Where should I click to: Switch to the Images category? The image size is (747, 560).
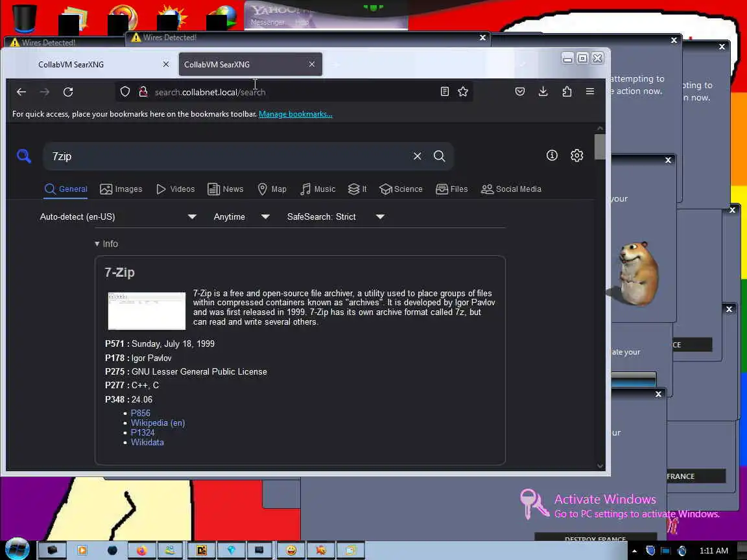click(121, 189)
